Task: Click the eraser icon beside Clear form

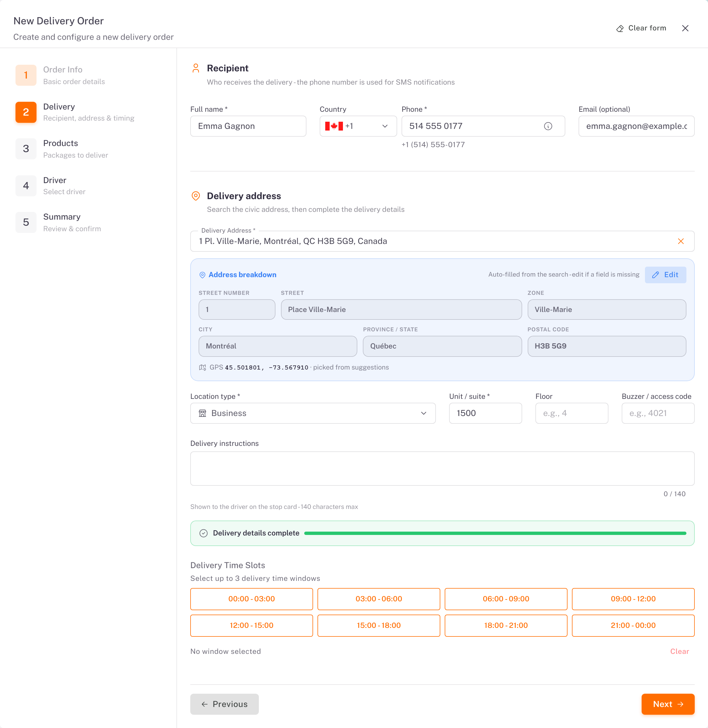Action: click(x=619, y=29)
